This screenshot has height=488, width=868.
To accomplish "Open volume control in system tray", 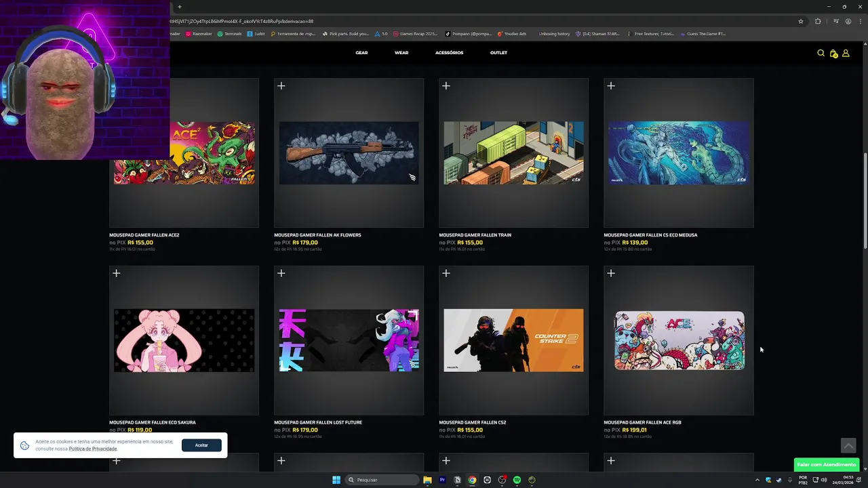I will pyautogui.click(x=824, y=480).
